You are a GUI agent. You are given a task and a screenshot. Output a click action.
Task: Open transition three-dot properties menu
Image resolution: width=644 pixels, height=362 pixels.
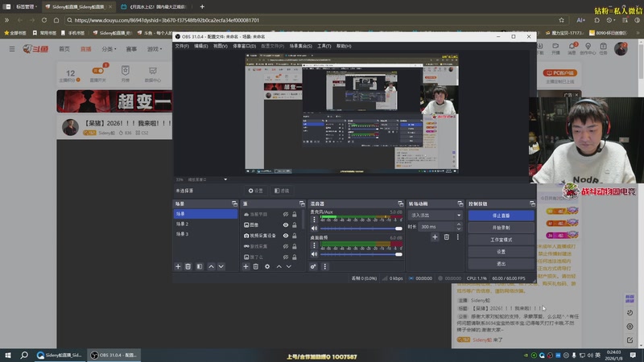[x=457, y=237]
